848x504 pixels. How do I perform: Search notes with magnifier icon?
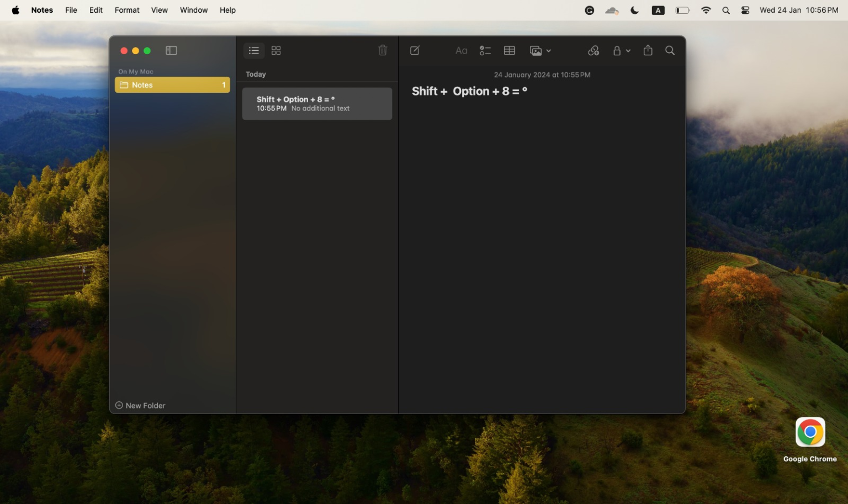pyautogui.click(x=670, y=50)
